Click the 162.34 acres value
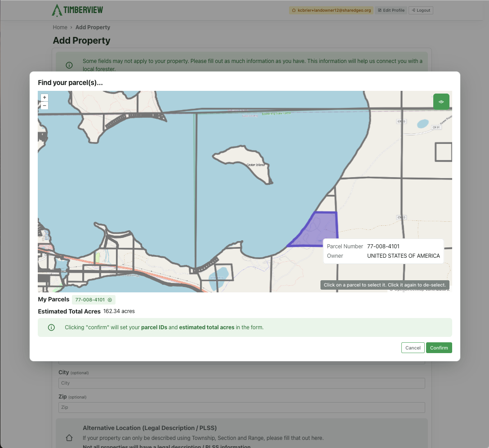The width and height of the screenshot is (489, 448). click(x=119, y=311)
